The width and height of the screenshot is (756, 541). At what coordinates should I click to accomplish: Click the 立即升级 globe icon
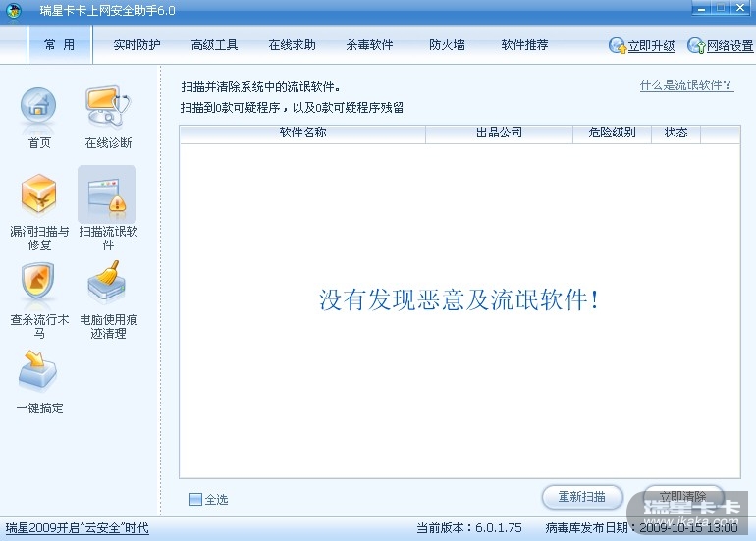[618, 46]
